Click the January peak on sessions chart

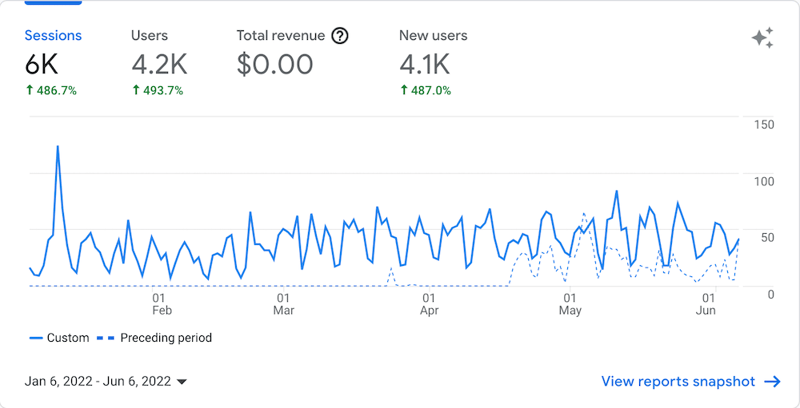coord(58,147)
